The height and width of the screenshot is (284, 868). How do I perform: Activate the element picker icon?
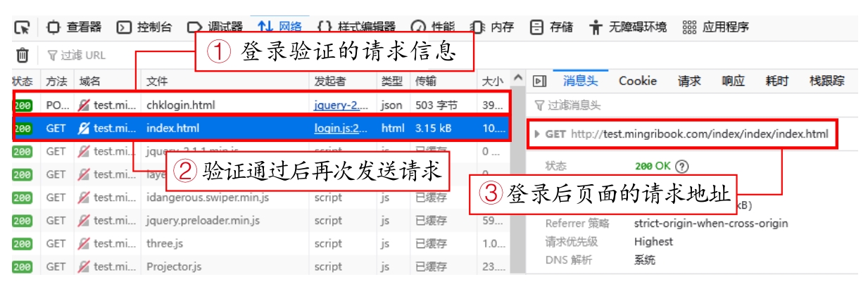23,27
